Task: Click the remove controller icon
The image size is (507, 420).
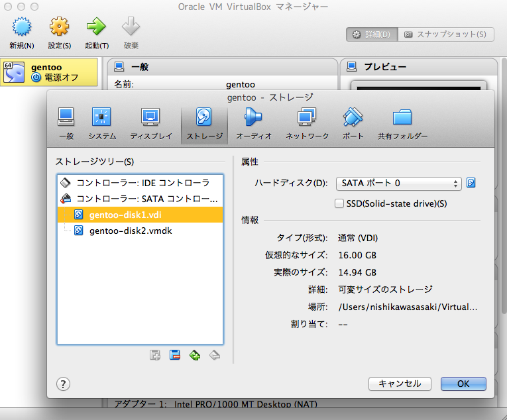Action: 174,355
